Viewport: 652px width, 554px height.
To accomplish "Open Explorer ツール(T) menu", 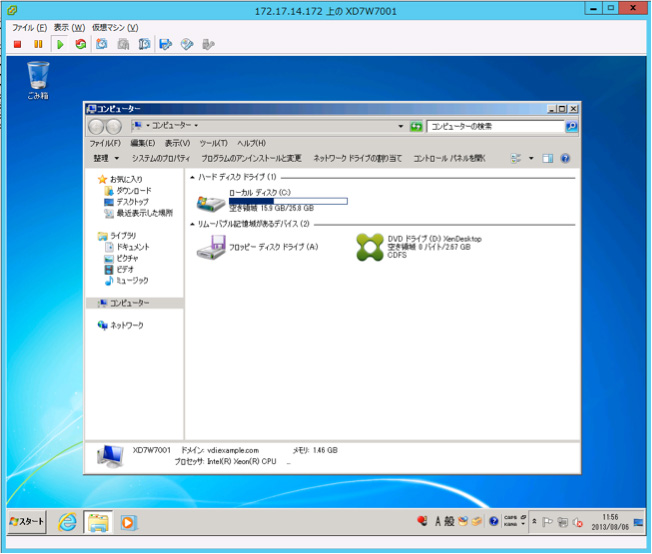I will point(214,143).
